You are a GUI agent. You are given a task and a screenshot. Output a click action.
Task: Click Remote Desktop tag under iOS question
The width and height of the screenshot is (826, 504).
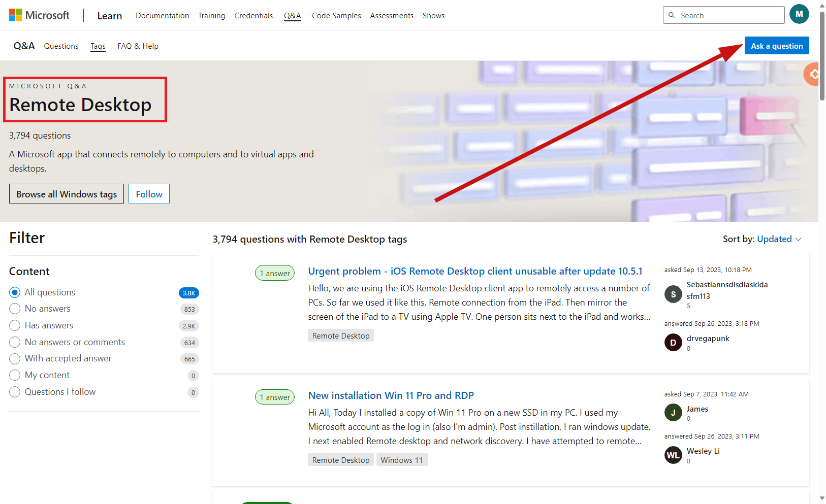click(x=341, y=335)
